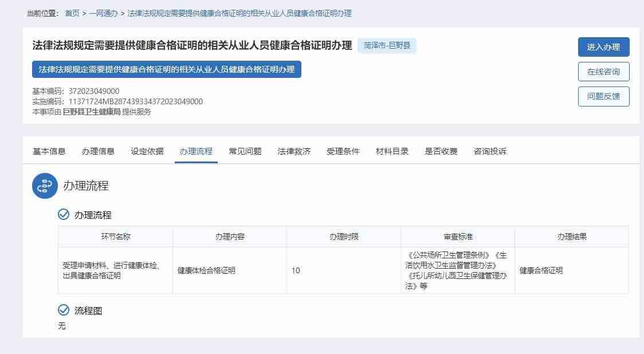Image resolution: width=644 pixels, height=354 pixels.
Task: Click 巨野县卫生健康局 provider name
Action: tap(92, 112)
